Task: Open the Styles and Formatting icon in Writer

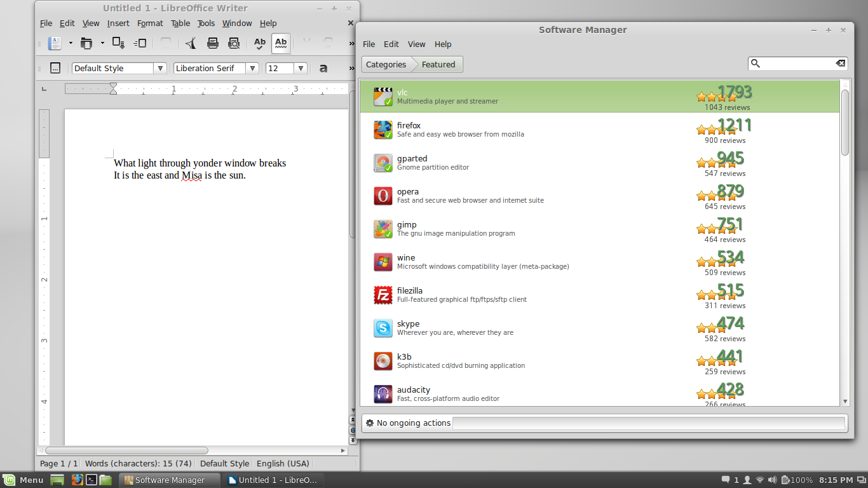Action: point(55,68)
